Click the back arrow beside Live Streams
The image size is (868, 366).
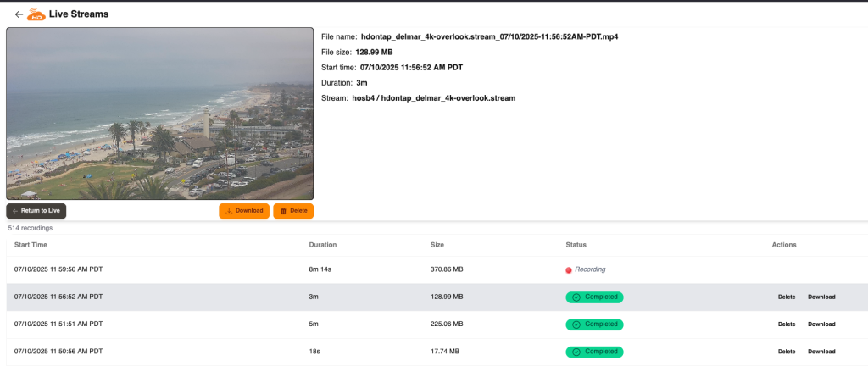pos(19,14)
